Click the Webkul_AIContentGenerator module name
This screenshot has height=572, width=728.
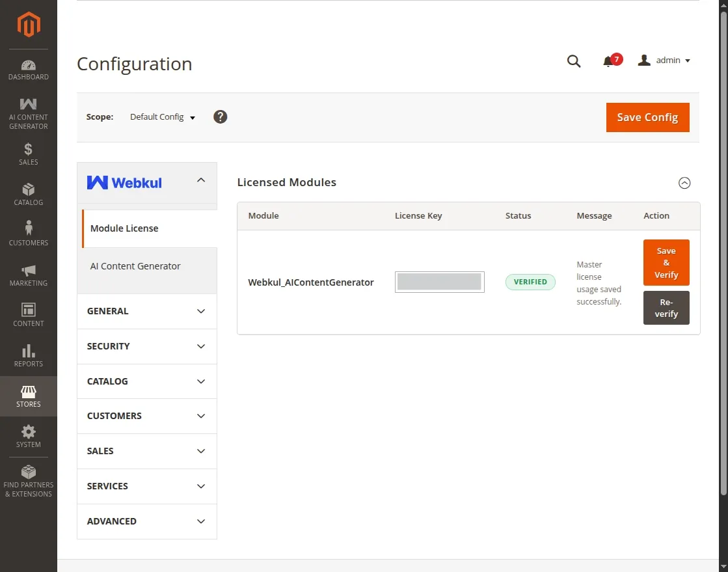tap(310, 282)
